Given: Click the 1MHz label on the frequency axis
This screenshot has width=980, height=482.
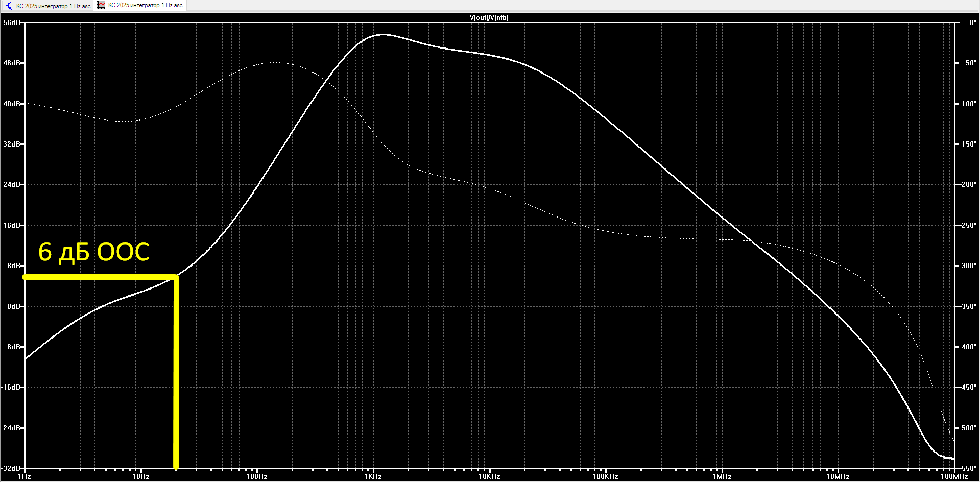Looking at the screenshot, I should point(722,477).
